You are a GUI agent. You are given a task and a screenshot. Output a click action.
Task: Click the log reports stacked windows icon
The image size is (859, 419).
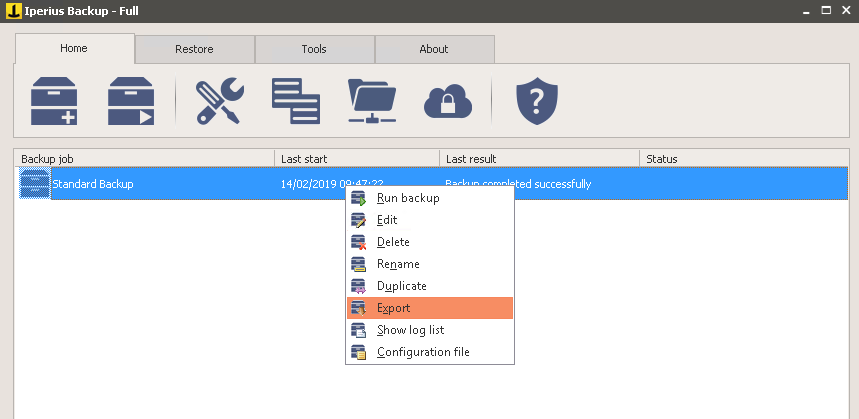(296, 101)
